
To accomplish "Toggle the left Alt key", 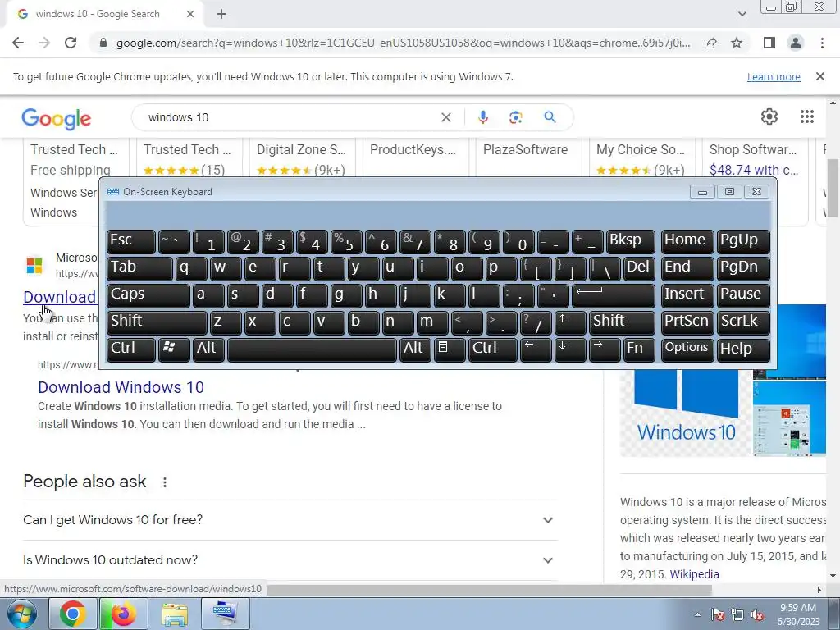I will tap(208, 349).
